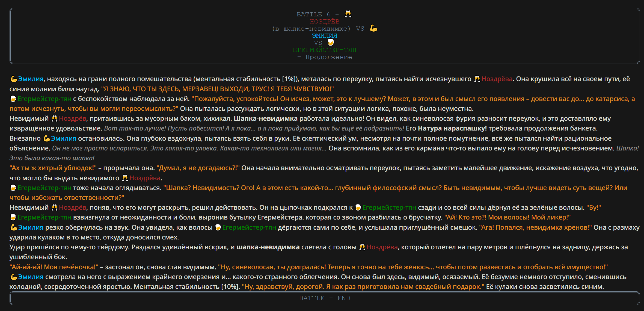Click the italic 'Вот так-то лучше!' thought

[135, 128]
